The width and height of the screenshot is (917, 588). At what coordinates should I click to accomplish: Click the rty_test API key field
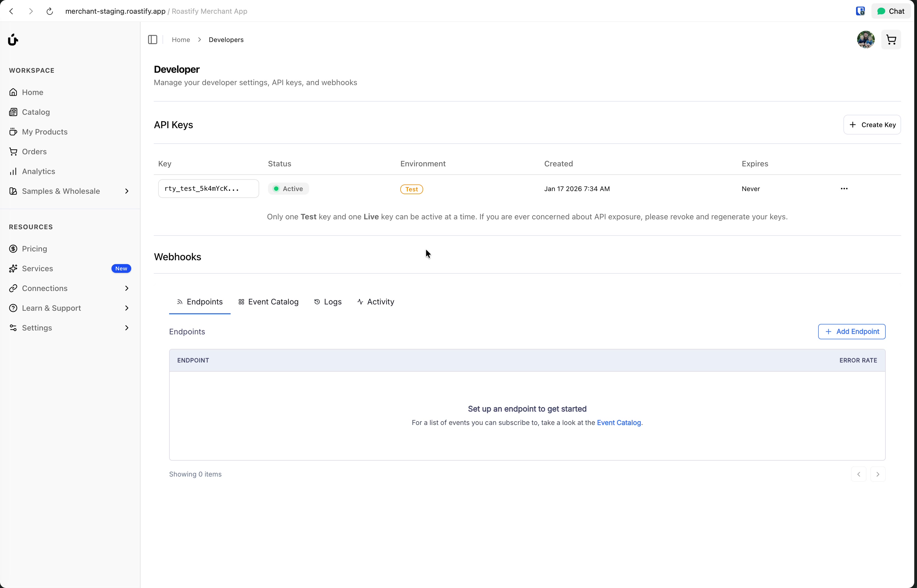(208, 189)
